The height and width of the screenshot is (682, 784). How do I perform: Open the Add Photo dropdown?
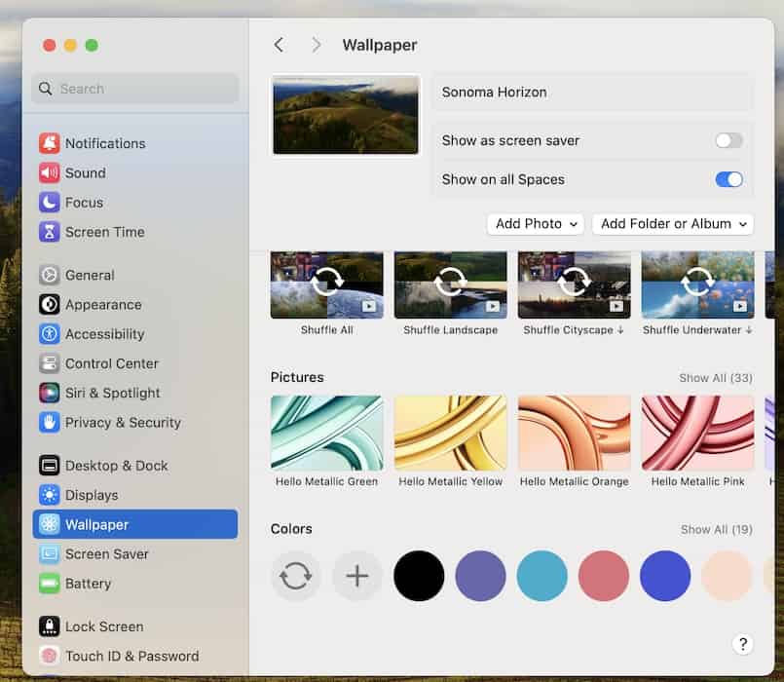click(535, 223)
